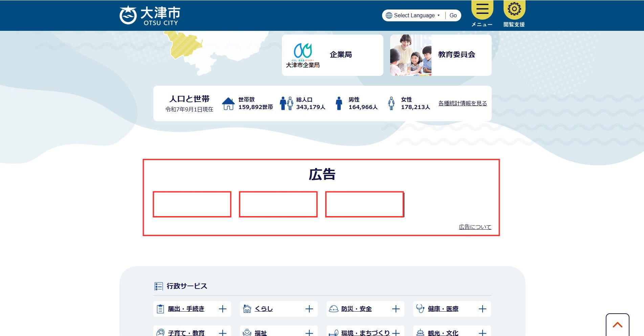Open the 教育委員会 card
The height and width of the screenshot is (336, 644).
(441, 55)
